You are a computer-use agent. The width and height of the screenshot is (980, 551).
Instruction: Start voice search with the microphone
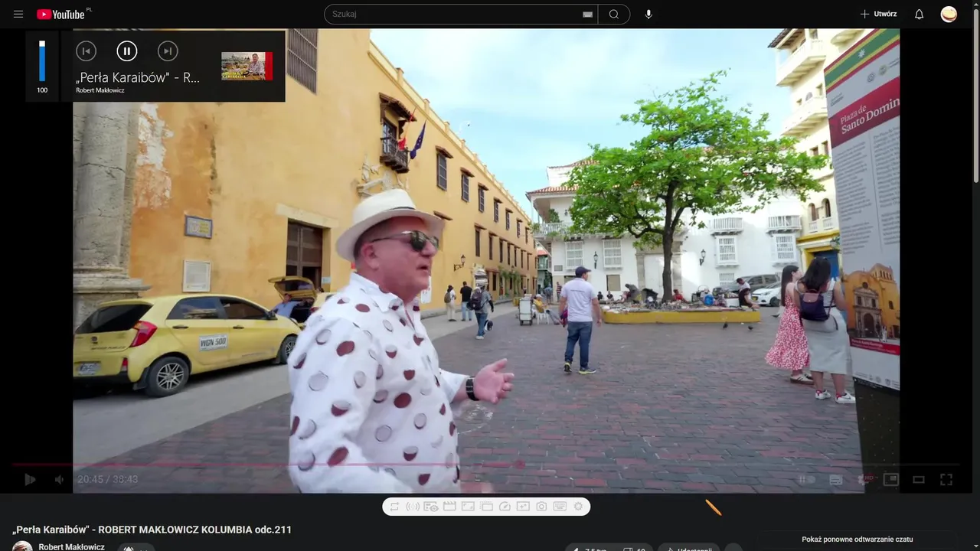click(x=648, y=15)
